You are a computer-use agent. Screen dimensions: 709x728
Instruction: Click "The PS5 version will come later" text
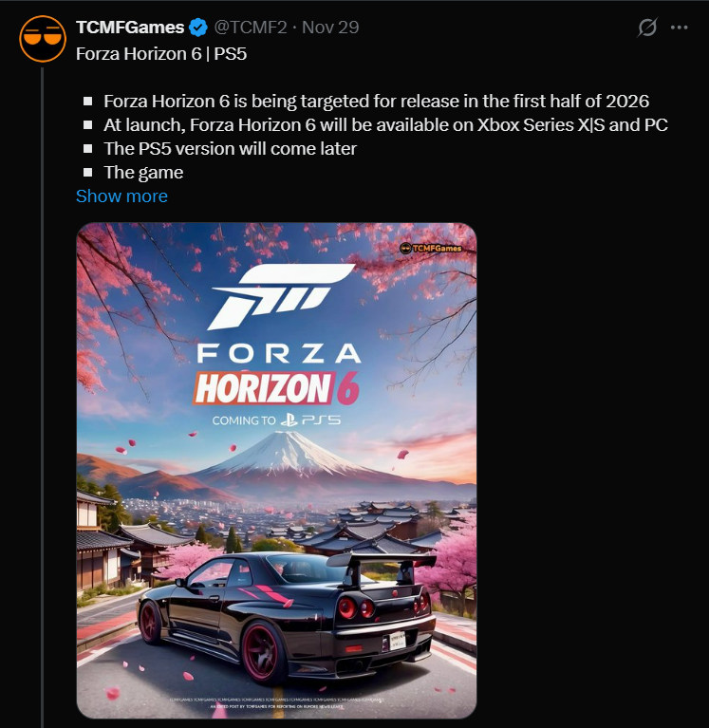230,149
